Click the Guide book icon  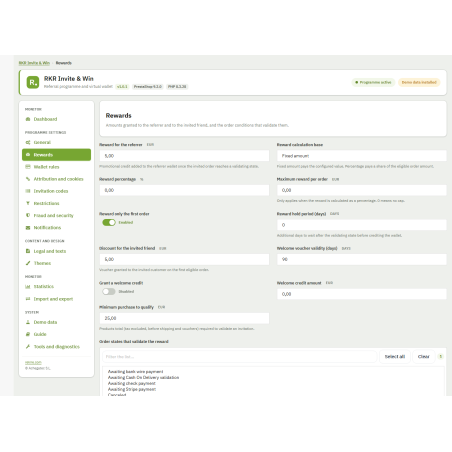[x=28, y=334]
